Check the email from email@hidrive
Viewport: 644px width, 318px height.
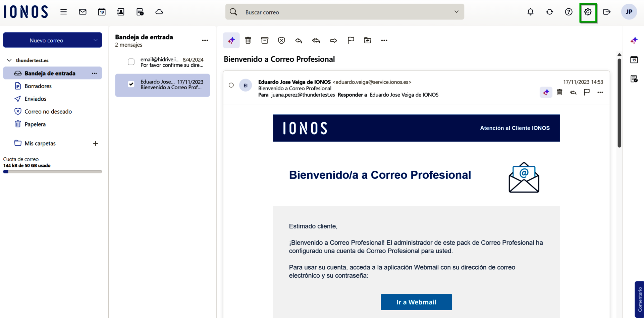click(x=131, y=62)
